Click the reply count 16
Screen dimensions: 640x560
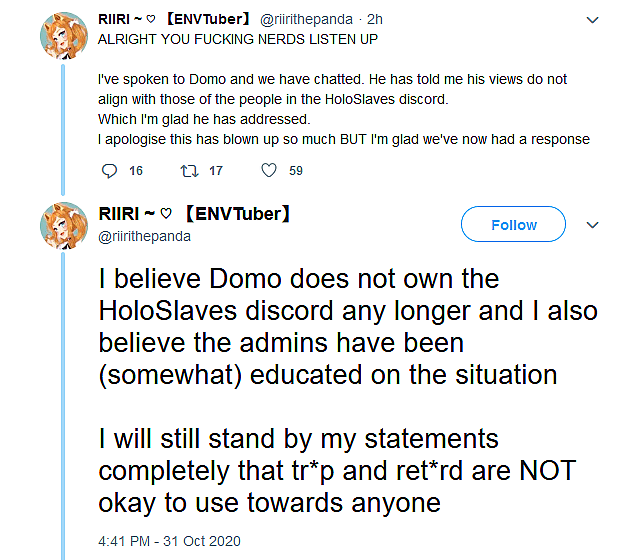pos(136,171)
